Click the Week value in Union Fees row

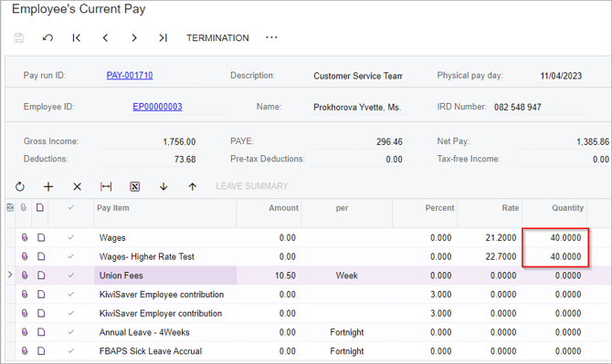click(x=346, y=276)
